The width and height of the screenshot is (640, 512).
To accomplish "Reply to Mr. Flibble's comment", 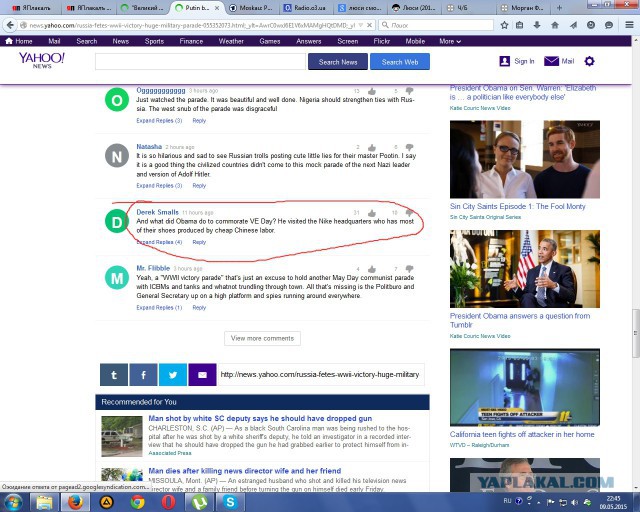I will [199, 308].
